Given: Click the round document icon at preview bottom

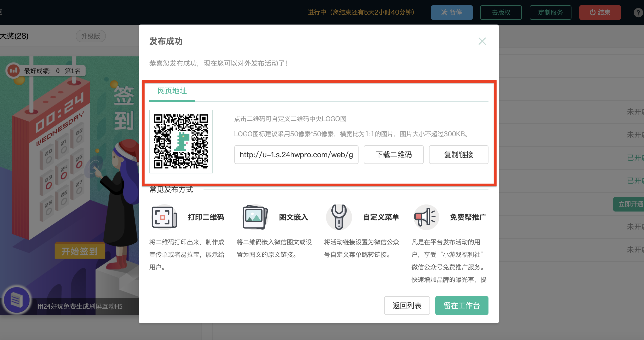Looking at the screenshot, I should pyautogui.click(x=16, y=300).
